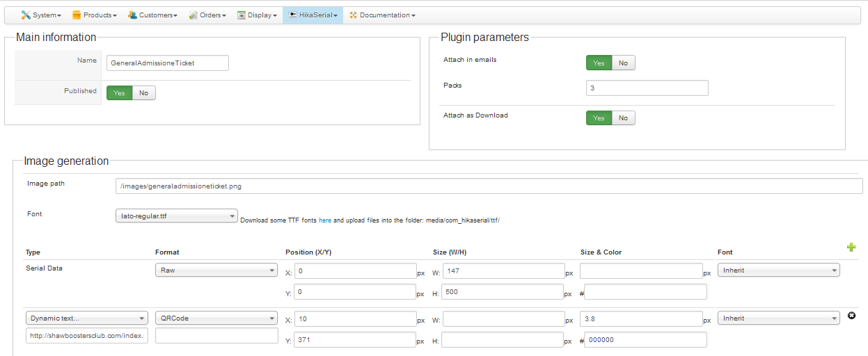Set Attach as Download to No

pos(623,118)
